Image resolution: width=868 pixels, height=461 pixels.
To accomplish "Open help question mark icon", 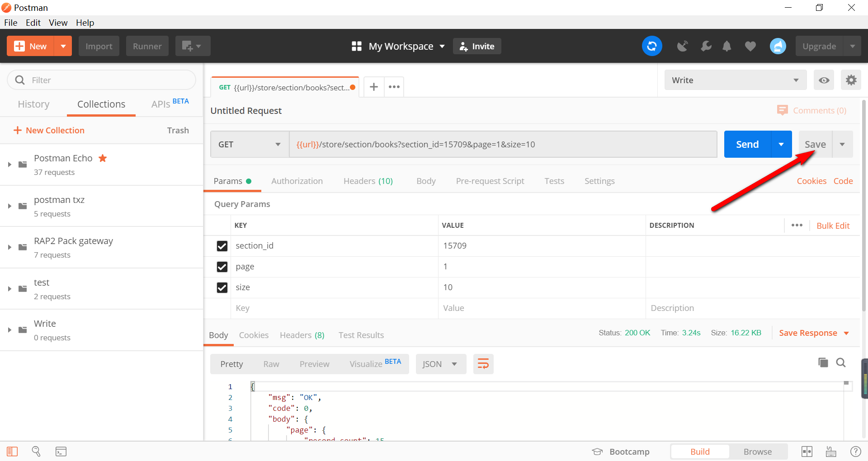I will coord(856,451).
